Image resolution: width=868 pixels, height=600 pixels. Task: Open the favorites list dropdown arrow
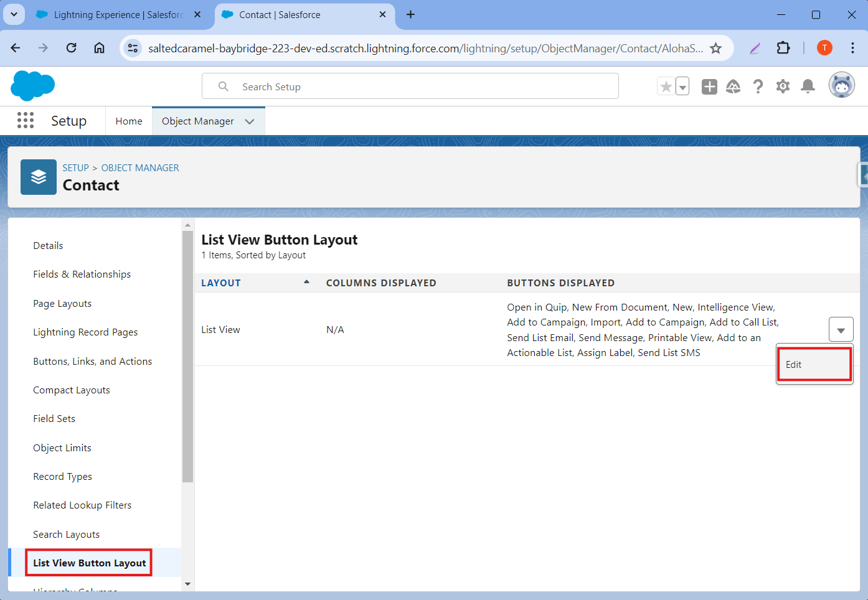[682, 87]
